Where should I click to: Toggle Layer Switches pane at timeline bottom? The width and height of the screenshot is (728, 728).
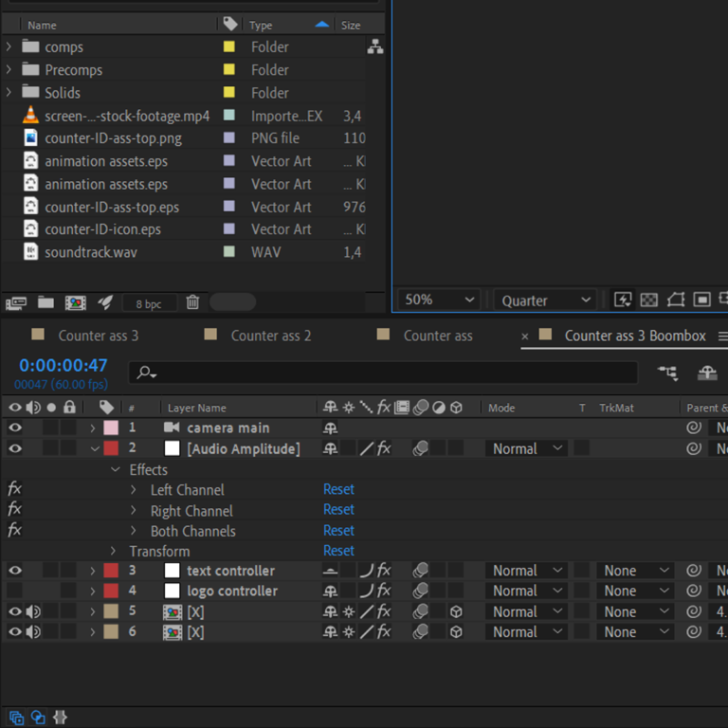(17, 718)
